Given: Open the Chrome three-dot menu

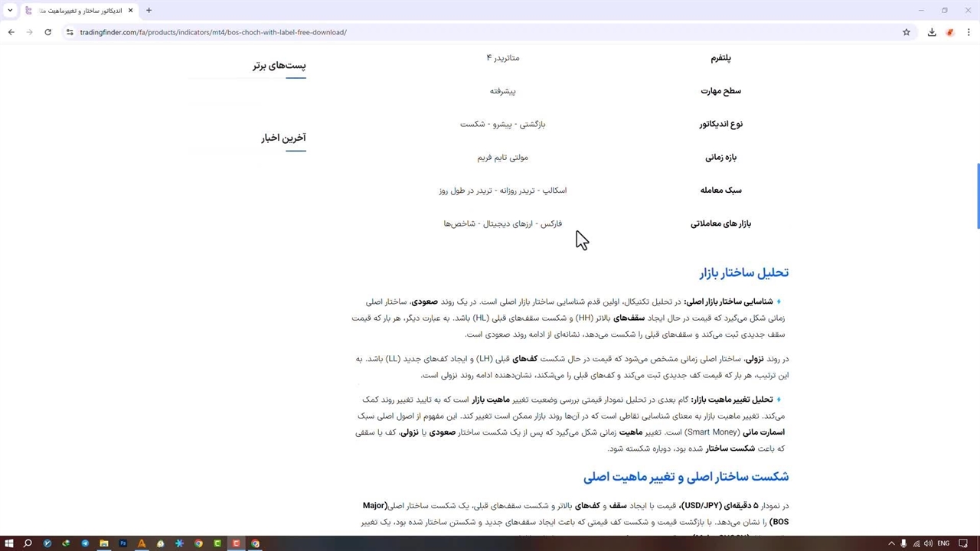Looking at the screenshot, I should [x=969, y=32].
